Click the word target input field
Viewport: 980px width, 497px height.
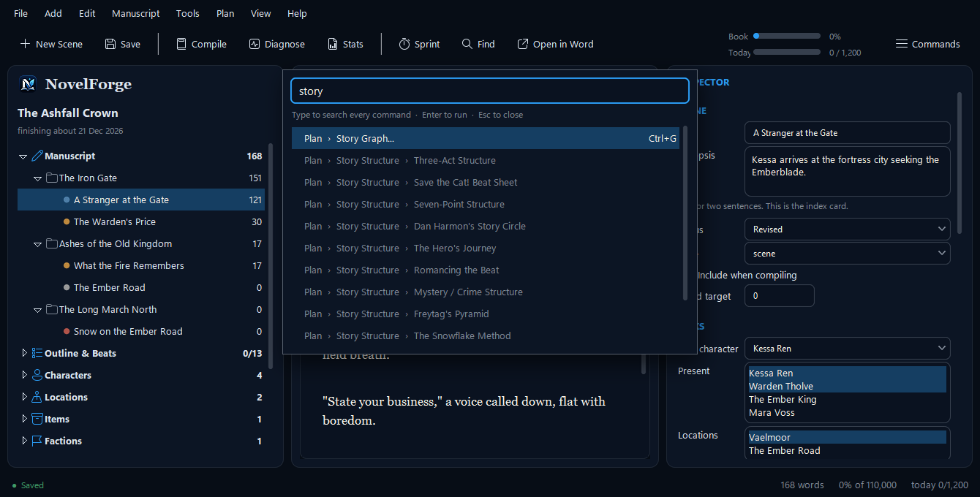(x=779, y=296)
